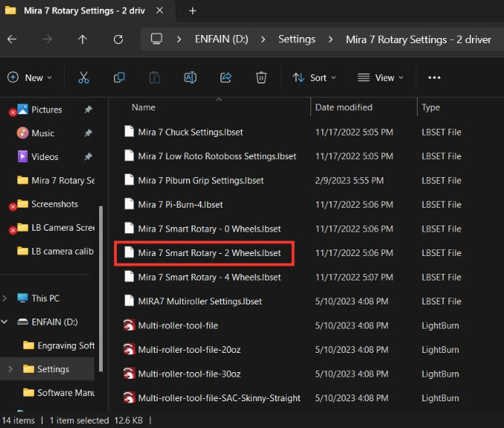Click the Paste clipboard icon
The width and height of the screenshot is (504, 428).
click(155, 77)
